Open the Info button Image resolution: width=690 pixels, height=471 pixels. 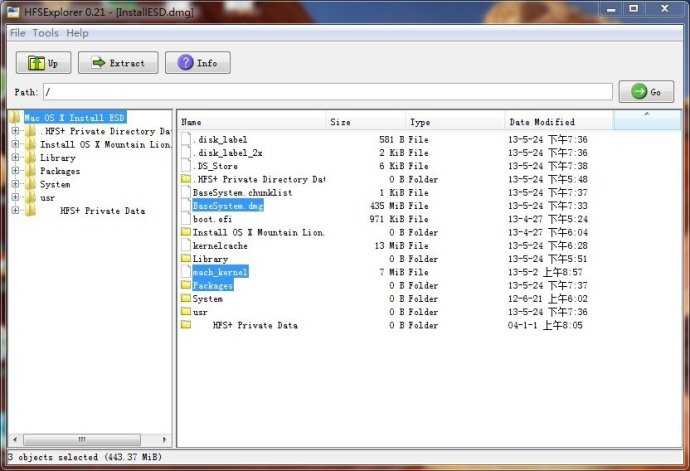click(x=198, y=63)
